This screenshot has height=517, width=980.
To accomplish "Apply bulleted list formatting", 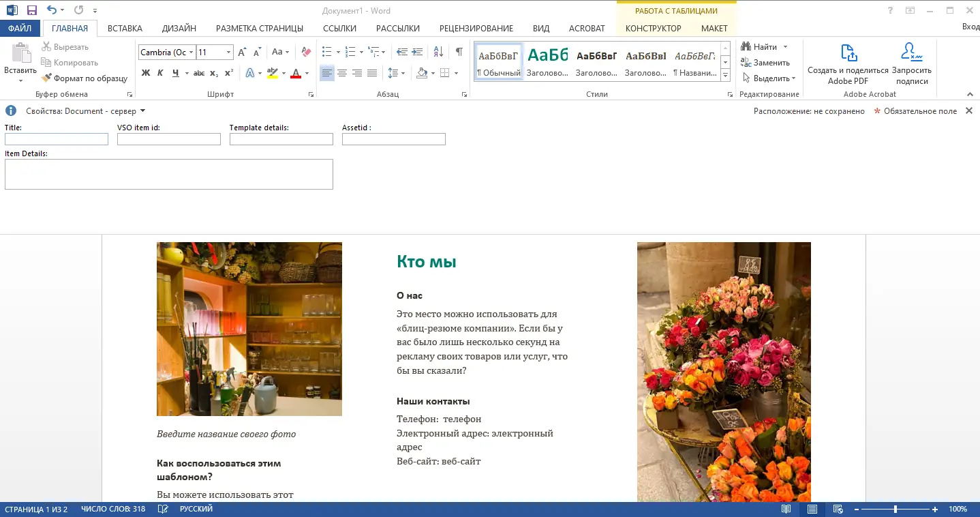I will [x=326, y=52].
